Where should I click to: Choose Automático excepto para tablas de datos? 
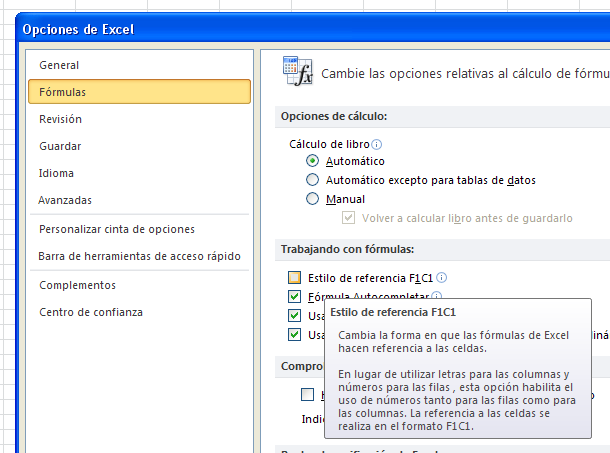(x=312, y=180)
